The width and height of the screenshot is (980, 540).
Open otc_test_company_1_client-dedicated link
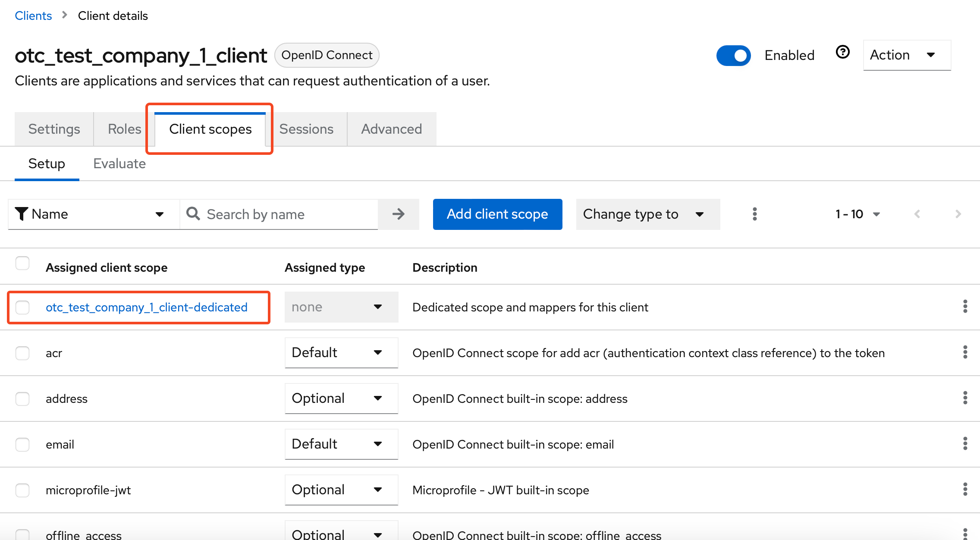[x=147, y=307]
